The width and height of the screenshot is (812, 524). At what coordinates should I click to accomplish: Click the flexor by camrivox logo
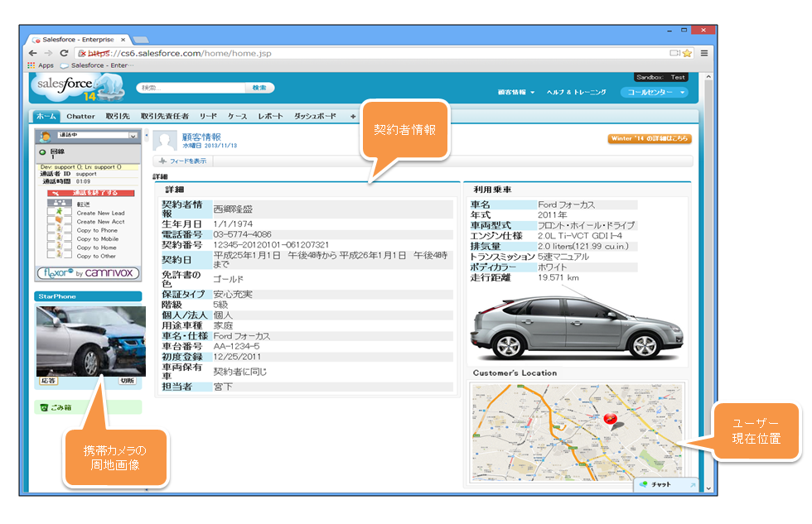click(x=89, y=273)
